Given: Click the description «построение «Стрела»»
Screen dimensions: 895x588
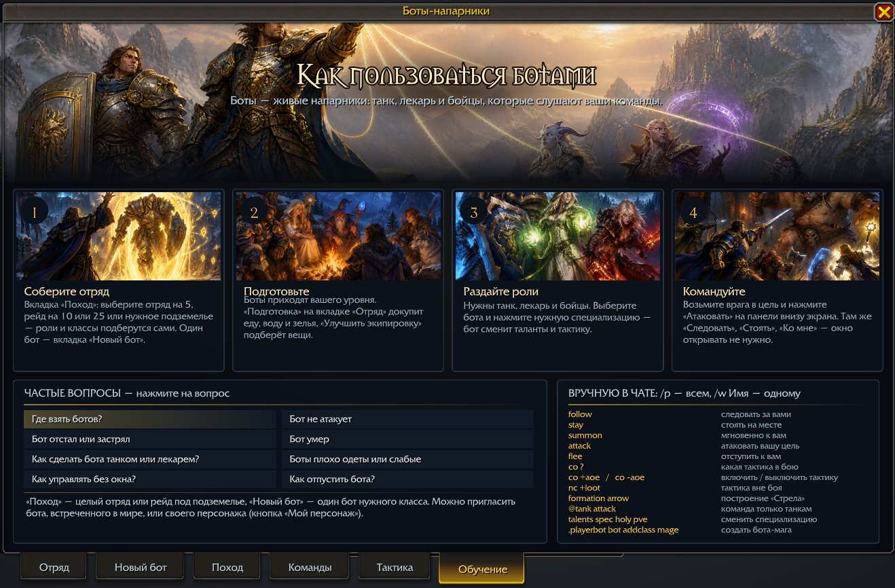Looking at the screenshot, I should (763, 498).
